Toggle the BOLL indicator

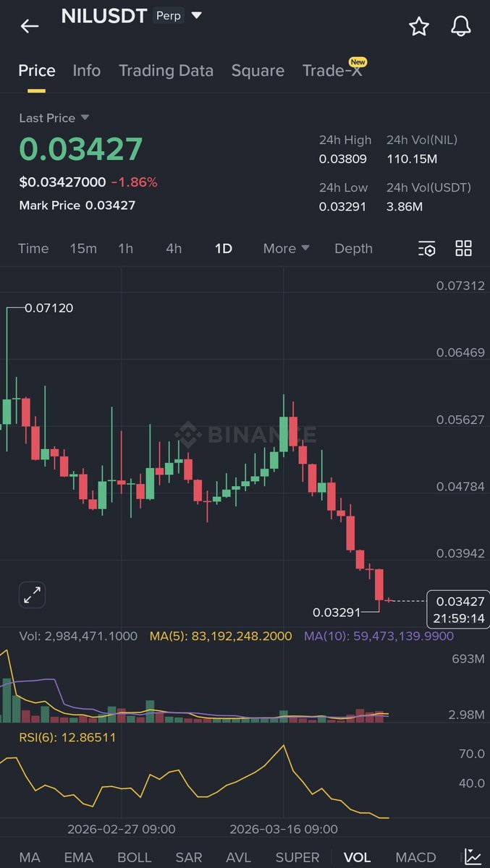(x=135, y=857)
